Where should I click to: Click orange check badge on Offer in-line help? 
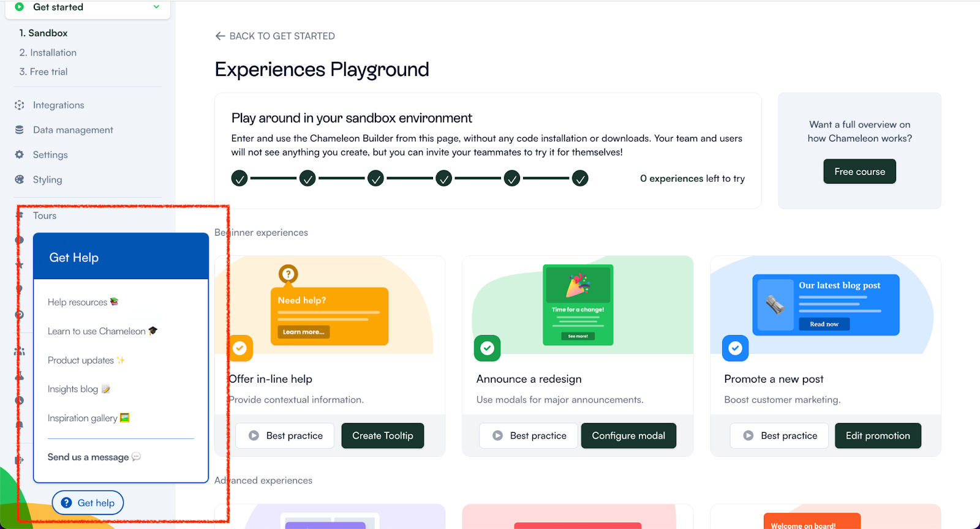[x=239, y=348]
